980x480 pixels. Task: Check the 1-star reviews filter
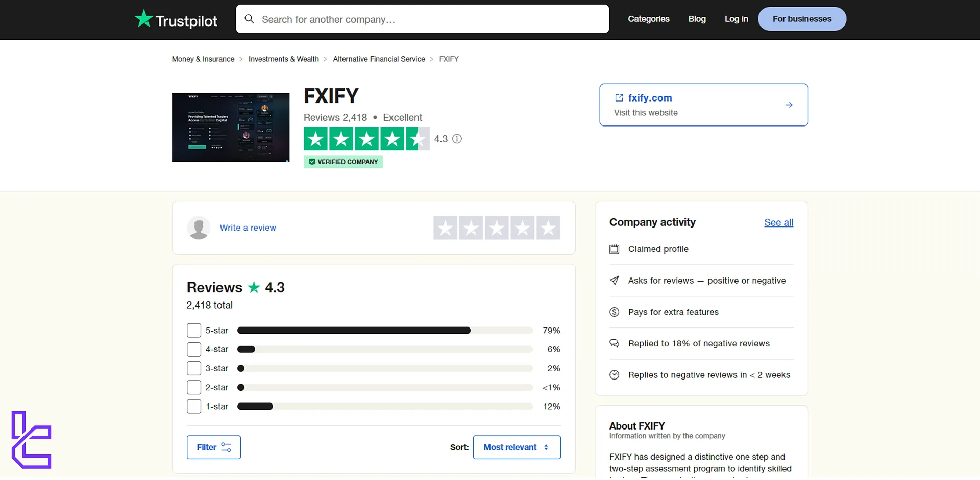click(x=193, y=406)
